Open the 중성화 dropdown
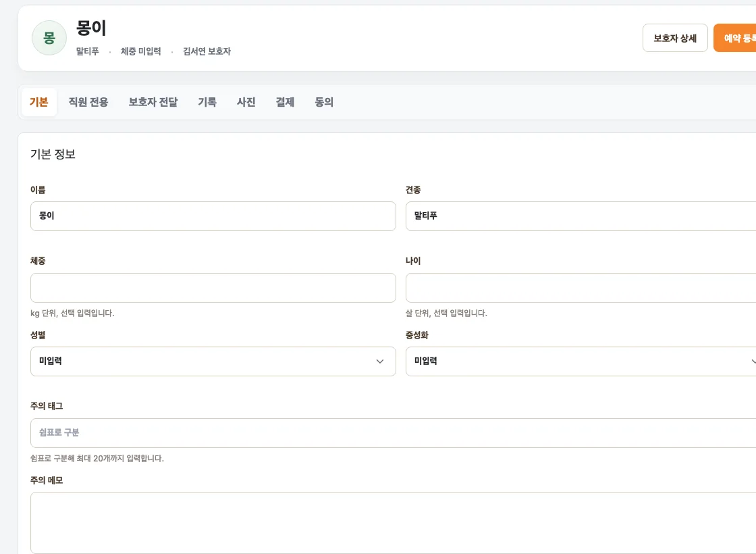The width and height of the screenshot is (756, 554). (580, 361)
